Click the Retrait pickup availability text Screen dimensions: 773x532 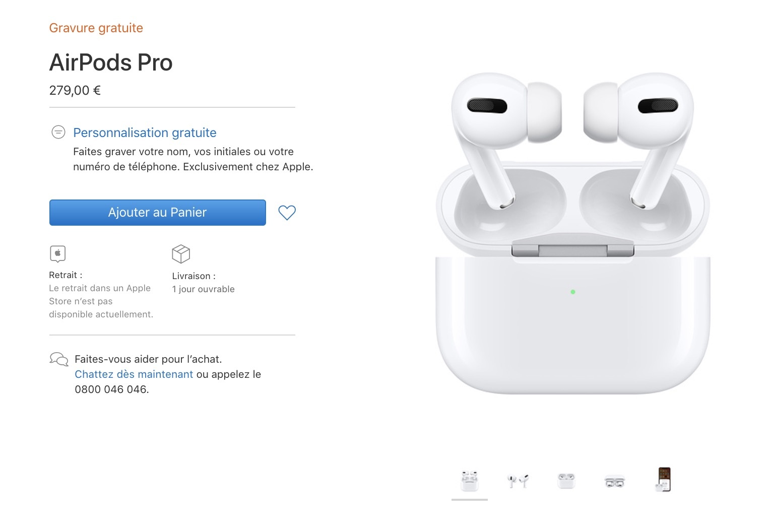(x=101, y=295)
